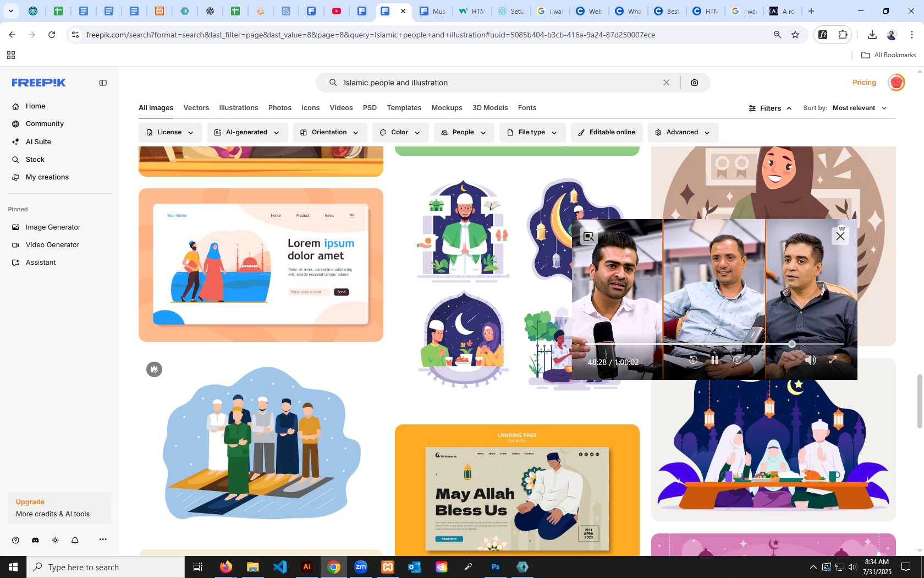Switch to the Fonts tab
924x578 pixels.
click(x=527, y=108)
